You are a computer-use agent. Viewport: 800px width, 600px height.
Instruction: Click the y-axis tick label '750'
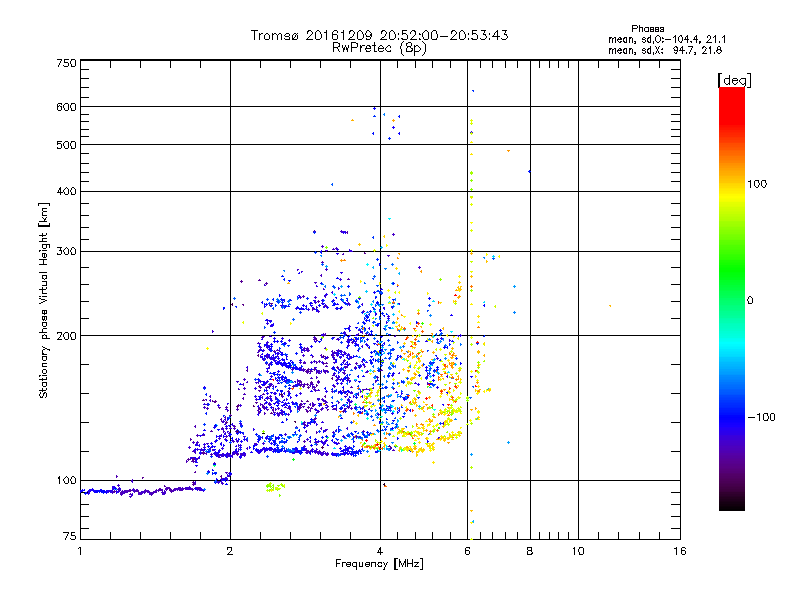66,63
